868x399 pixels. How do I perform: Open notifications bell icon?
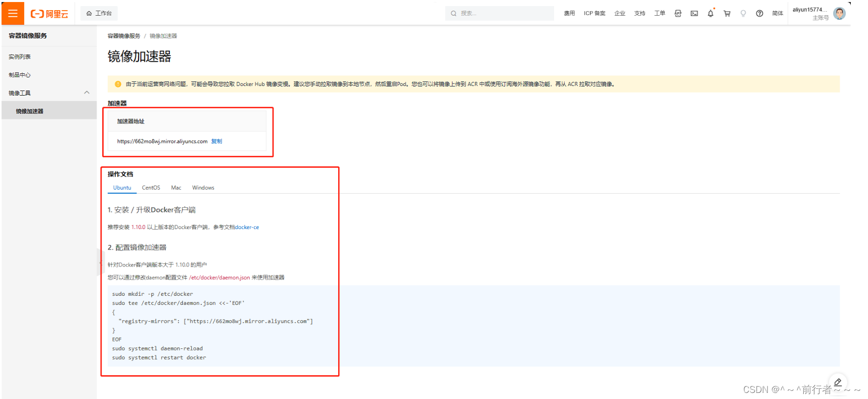click(x=711, y=13)
